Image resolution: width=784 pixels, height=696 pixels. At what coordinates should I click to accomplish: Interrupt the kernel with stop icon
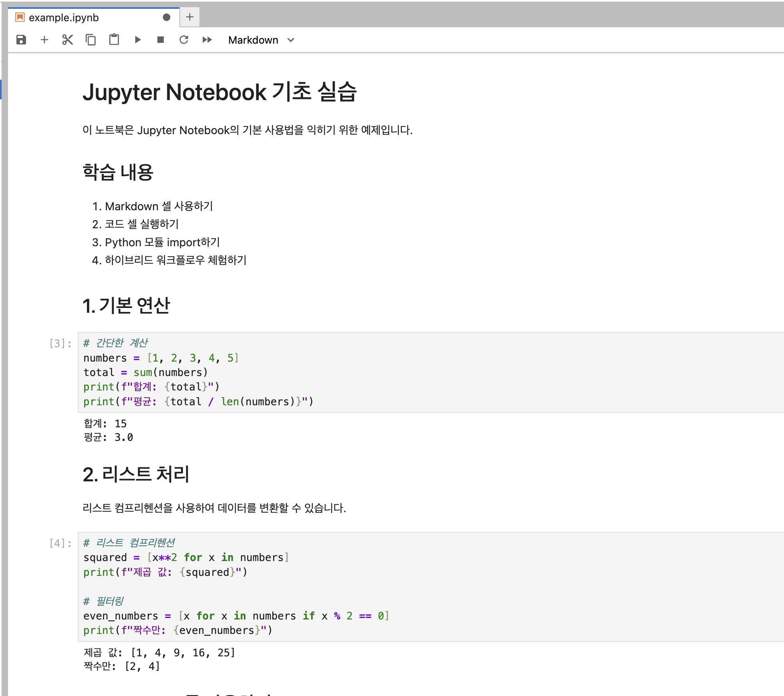coord(161,40)
